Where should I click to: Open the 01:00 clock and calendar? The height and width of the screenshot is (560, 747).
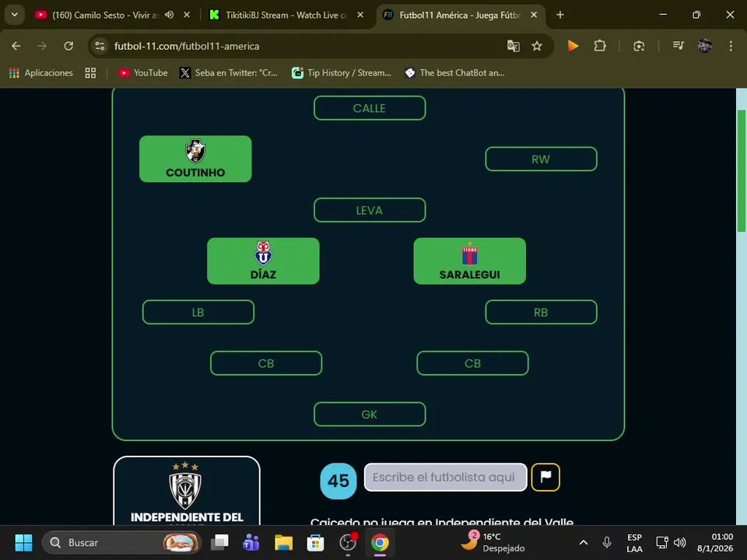tap(715, 543)
